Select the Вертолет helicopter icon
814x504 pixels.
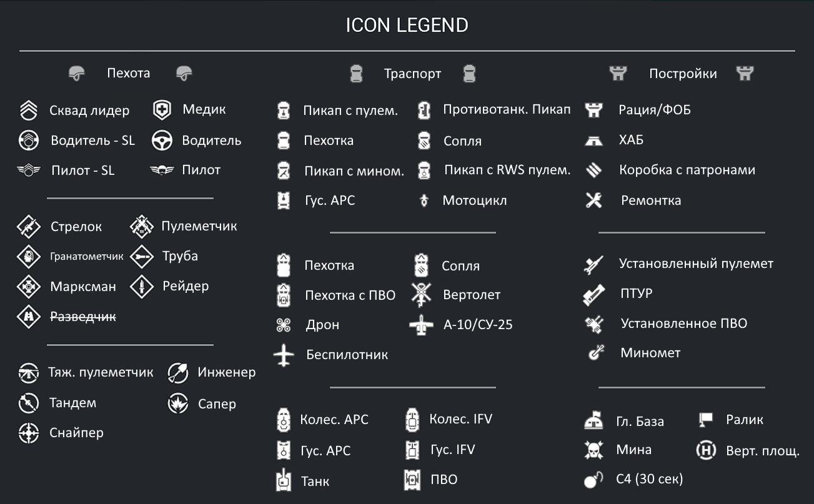[421, 295]
